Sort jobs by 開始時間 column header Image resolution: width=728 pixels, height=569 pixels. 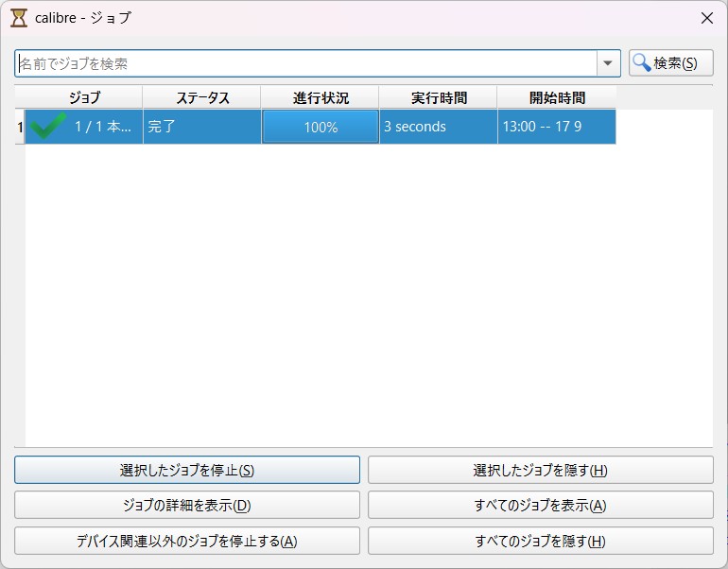click(557, 97)
